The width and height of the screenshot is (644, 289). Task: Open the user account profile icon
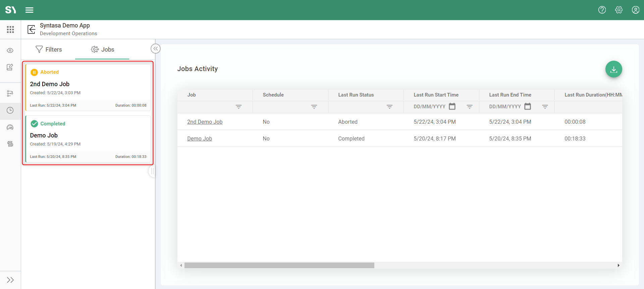[635, 10]
